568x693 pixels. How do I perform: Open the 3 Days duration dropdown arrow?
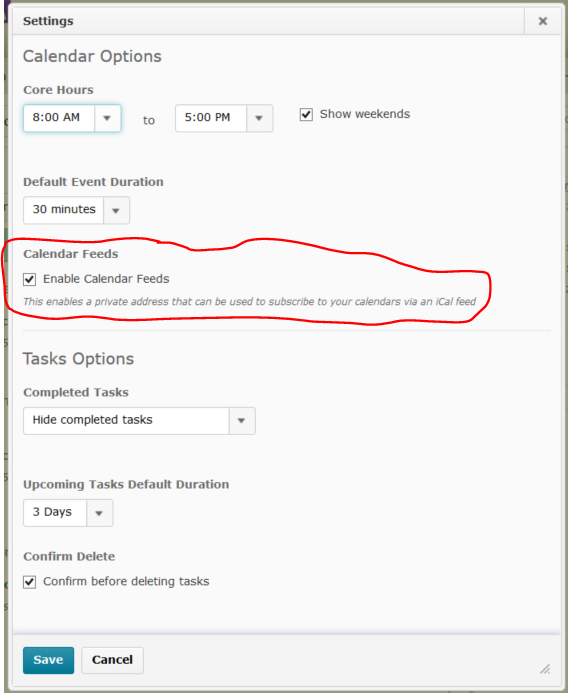pyautogui.click(x=99, y=513)
